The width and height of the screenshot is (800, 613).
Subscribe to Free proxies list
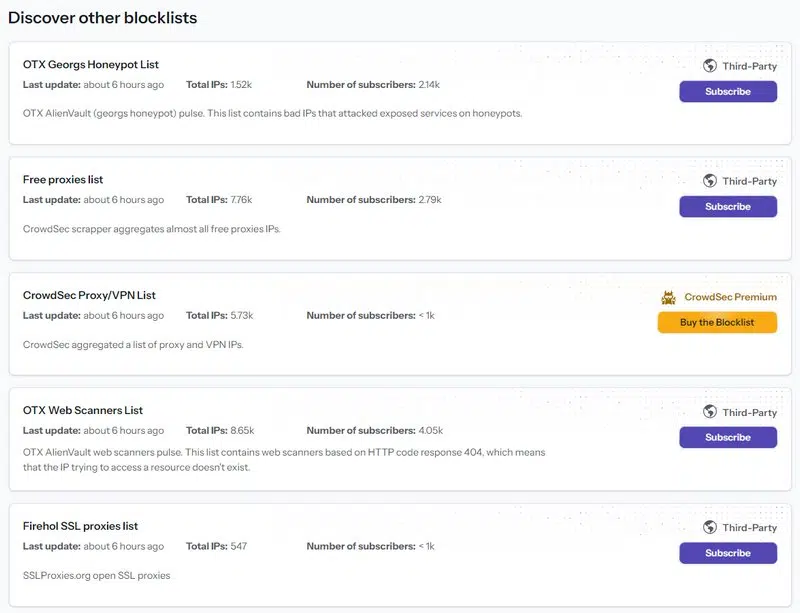coord(727,206)
